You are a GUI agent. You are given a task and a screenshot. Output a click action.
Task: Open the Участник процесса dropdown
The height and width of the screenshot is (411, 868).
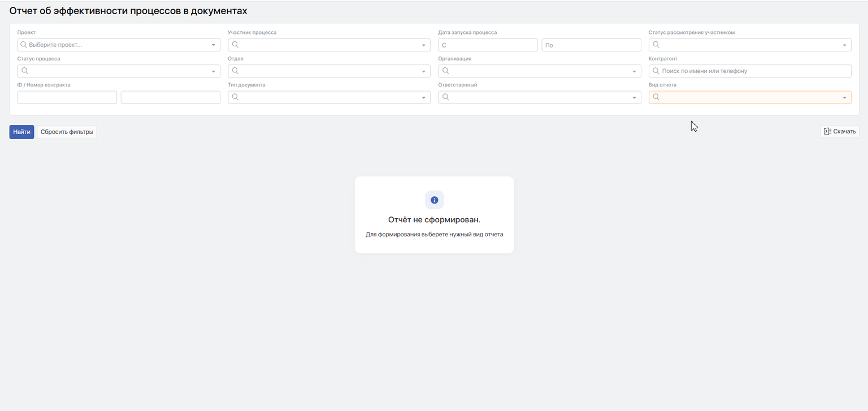coord(424,45)
